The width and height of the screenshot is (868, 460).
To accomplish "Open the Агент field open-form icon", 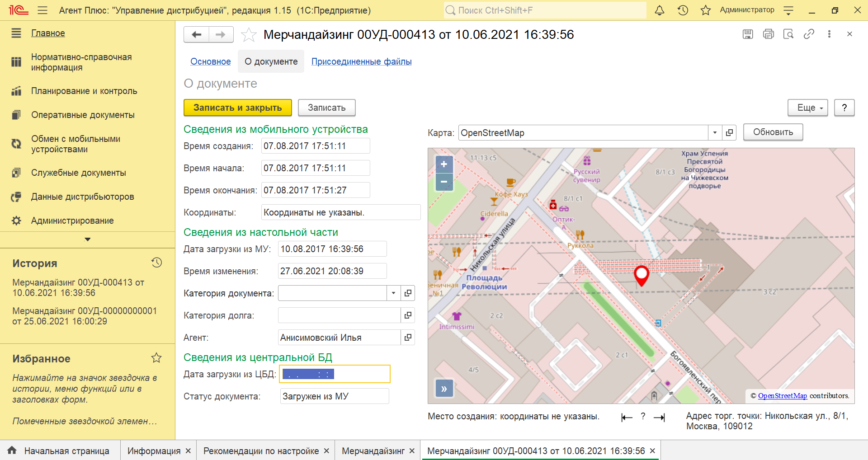I will click(408, 338).
